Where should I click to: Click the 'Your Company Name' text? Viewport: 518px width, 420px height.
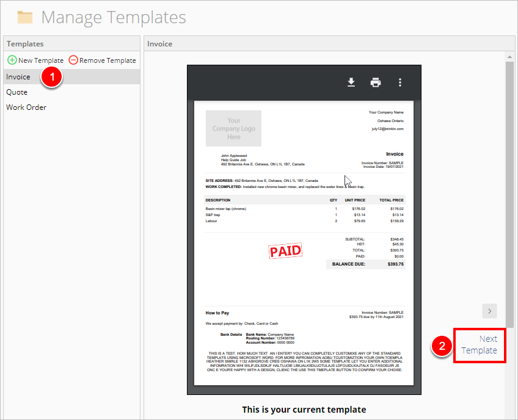[386, 112]
